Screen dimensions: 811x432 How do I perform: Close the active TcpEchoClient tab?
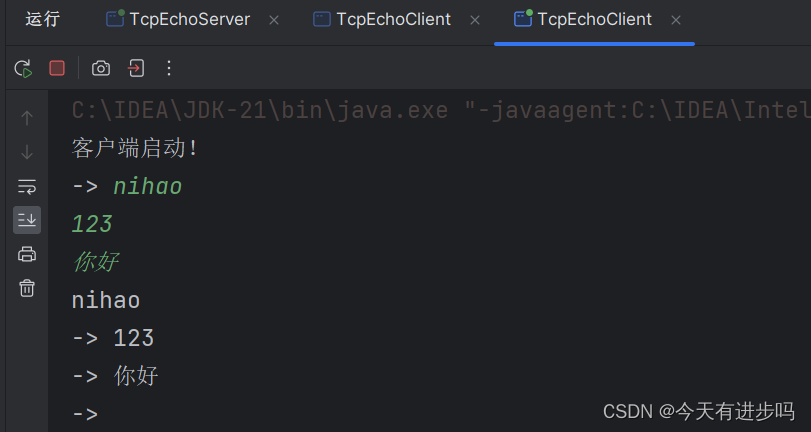[x=676, y=20]
